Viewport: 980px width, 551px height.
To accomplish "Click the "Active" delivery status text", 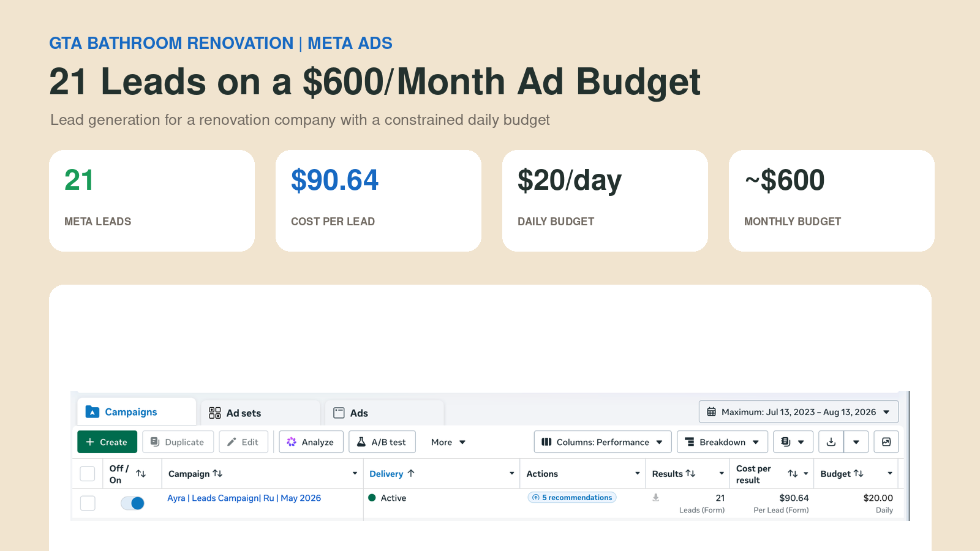I will [x=393, y=498].
